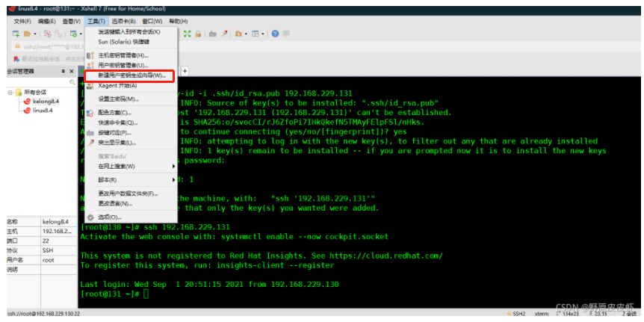Open 主机密钥管理者(H)
The width and height of the screenshot is (644, 322).
coord(131,55)
